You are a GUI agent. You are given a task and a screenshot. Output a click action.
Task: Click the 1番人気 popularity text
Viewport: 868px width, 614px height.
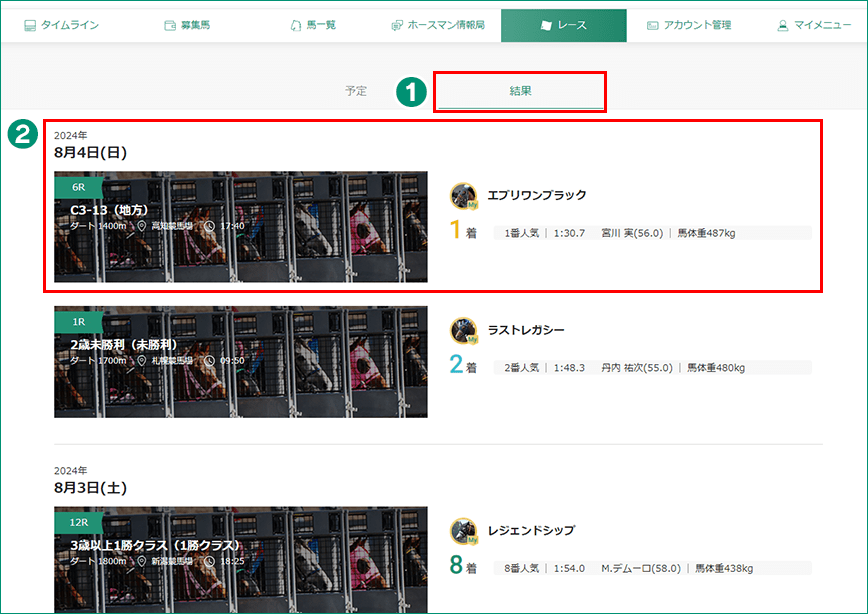(521, 233)
